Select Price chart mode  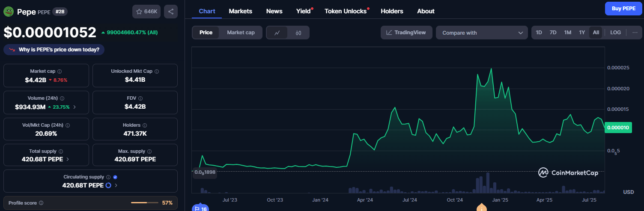[206, 33]
